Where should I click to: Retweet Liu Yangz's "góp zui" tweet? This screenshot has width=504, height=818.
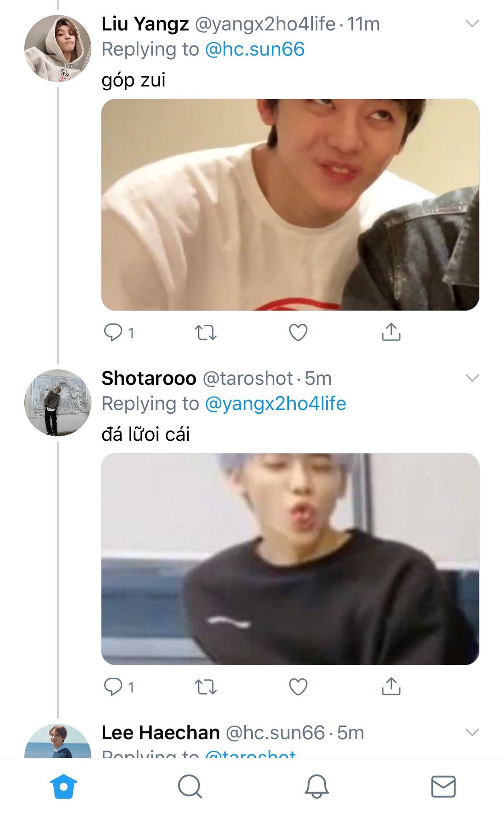(x=206, y=332)
